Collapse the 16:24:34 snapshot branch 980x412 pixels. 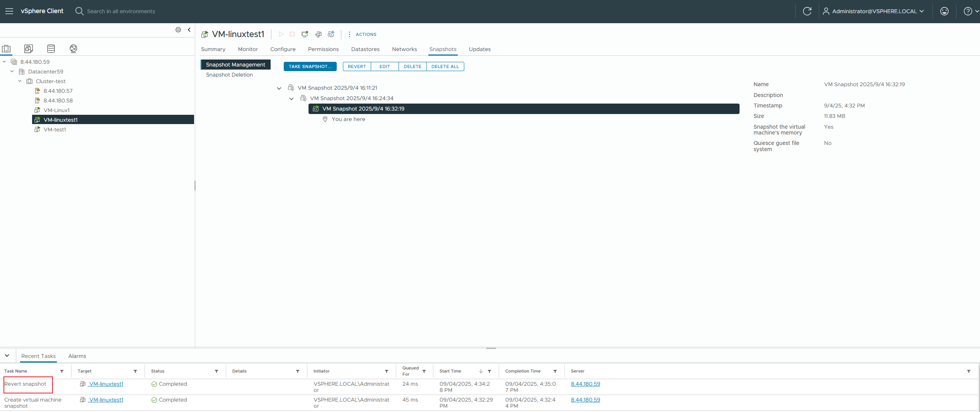click(291, 99)
